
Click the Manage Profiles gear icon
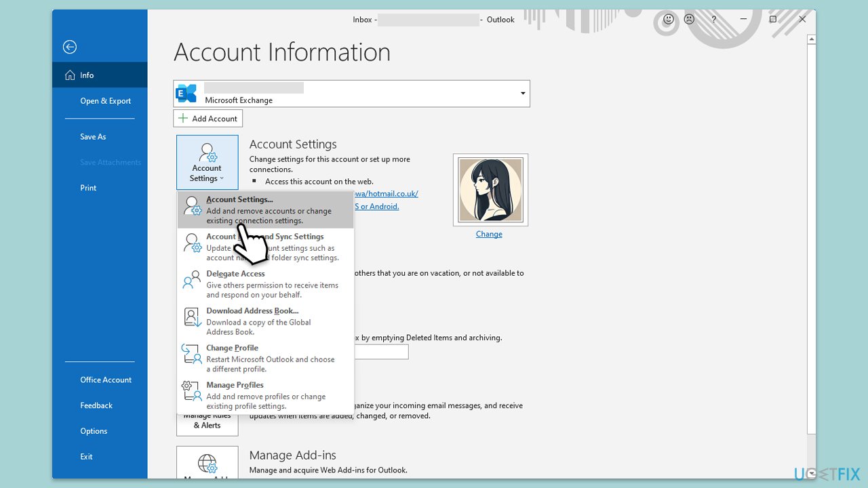click(192, 392)
